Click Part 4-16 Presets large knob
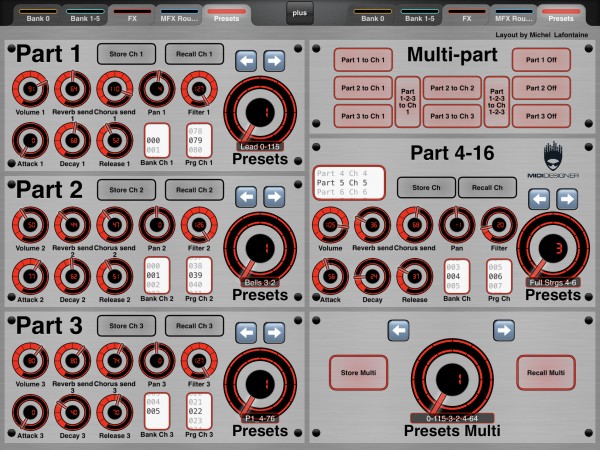This screenshot has height=450, width=600. 553,248
